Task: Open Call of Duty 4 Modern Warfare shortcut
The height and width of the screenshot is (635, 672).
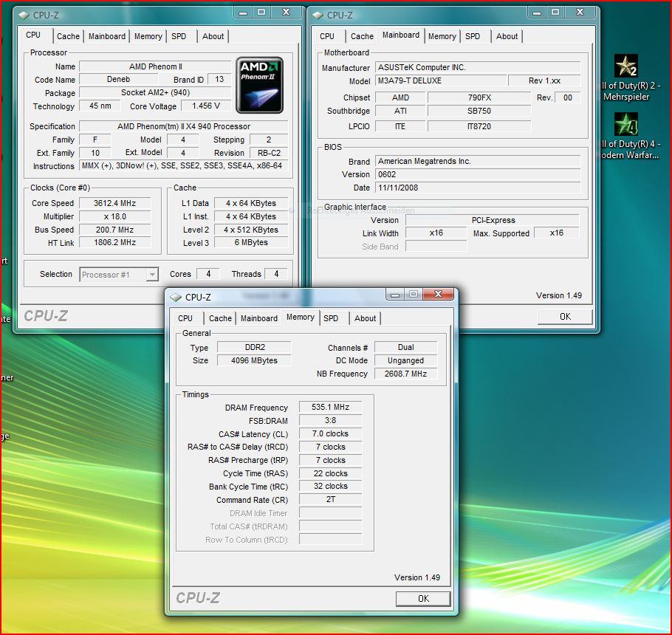Action: click(x=626, y=135)
